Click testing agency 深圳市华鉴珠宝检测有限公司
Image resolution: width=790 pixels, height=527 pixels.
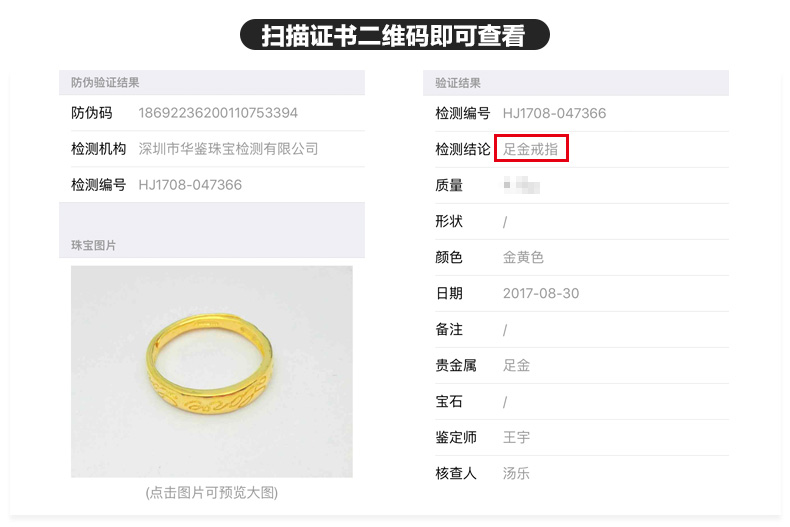[228, 149]
